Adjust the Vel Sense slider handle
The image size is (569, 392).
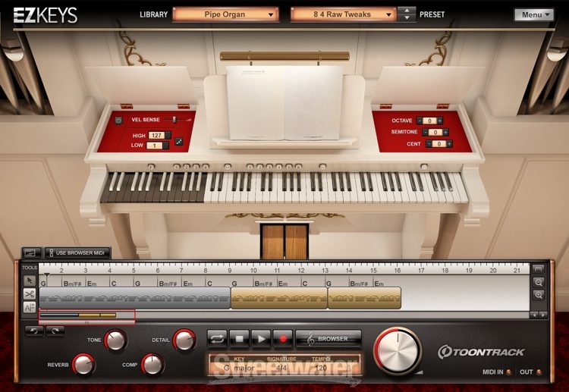[x=174, y=120]
